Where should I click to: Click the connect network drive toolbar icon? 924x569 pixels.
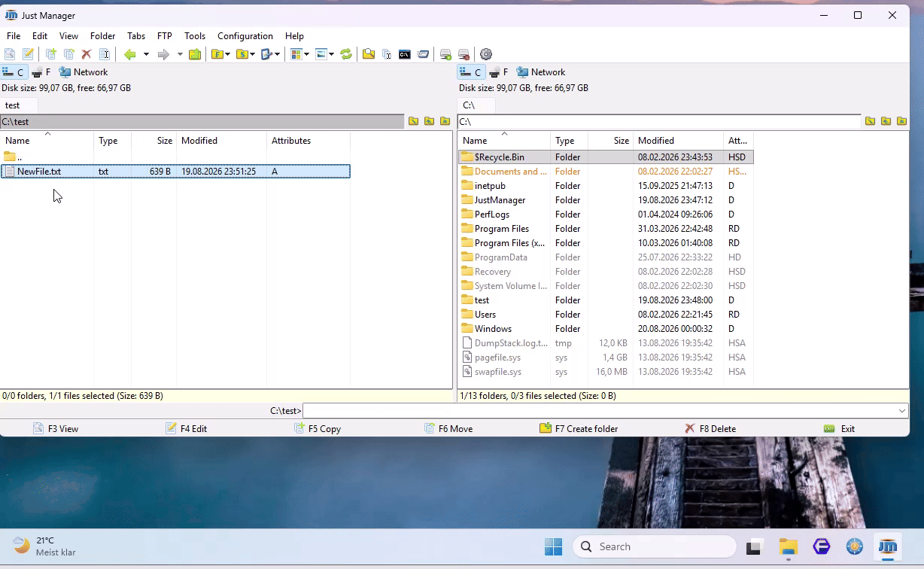click(x=445, y=54)
